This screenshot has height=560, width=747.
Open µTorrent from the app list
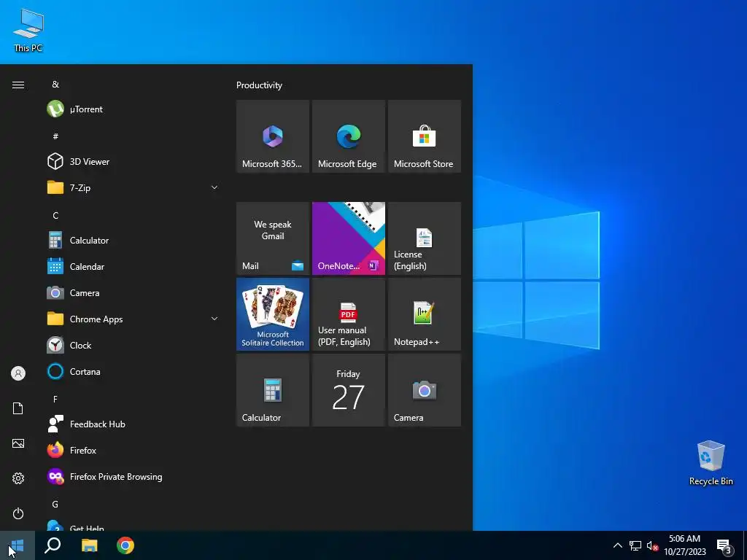point(133,109)
